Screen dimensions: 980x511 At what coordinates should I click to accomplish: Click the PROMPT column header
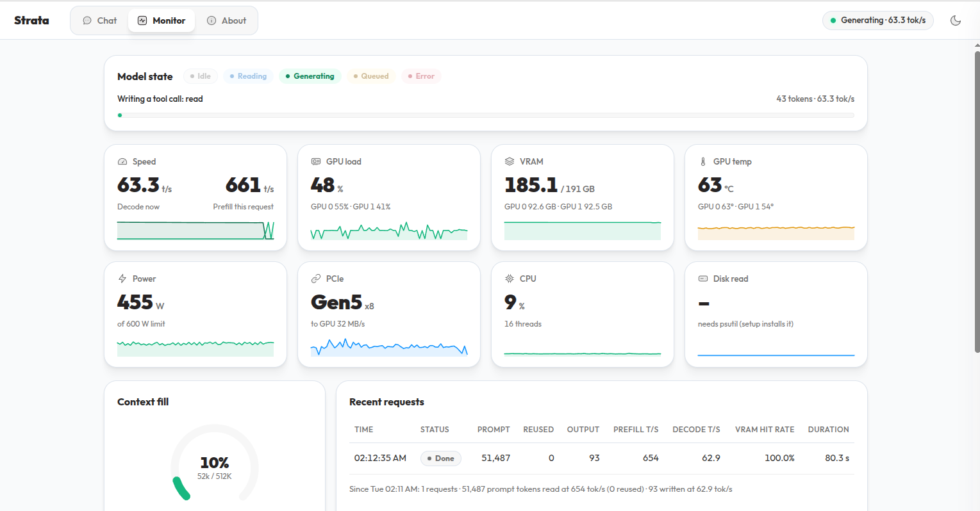coord(494,430)
